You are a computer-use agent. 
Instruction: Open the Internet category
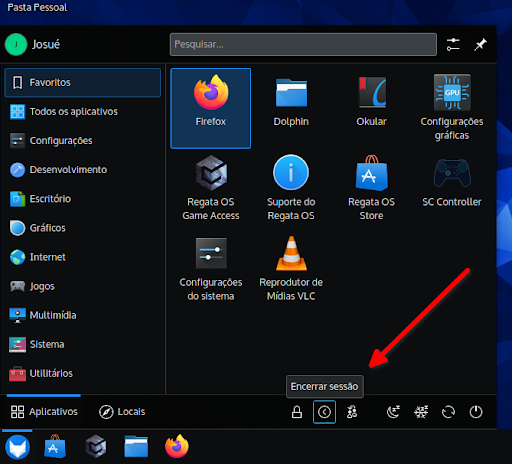[x=83, y=257]
